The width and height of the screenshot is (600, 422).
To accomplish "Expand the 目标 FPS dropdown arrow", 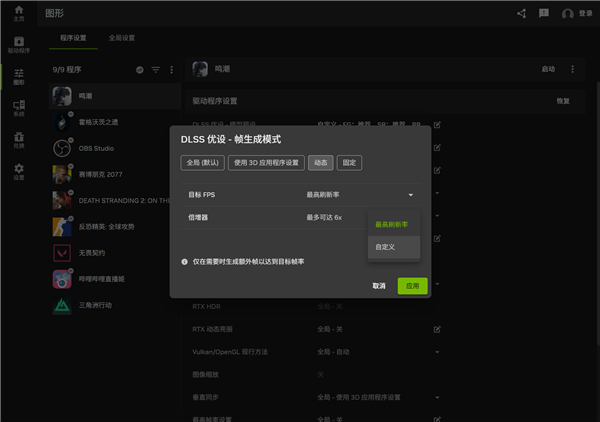I will coord(410,194).
